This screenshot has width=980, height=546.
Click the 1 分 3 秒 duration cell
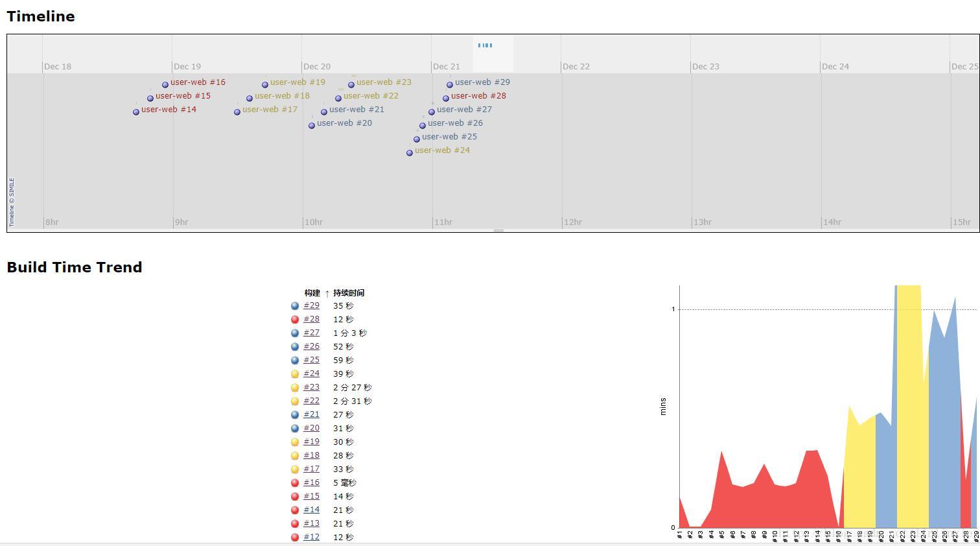[x=350, y=333]
